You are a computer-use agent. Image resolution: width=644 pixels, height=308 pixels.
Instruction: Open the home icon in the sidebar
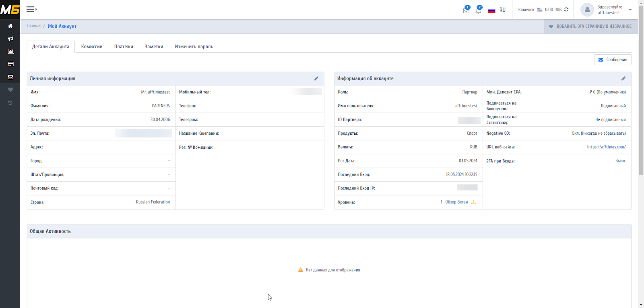pos(10,26)
